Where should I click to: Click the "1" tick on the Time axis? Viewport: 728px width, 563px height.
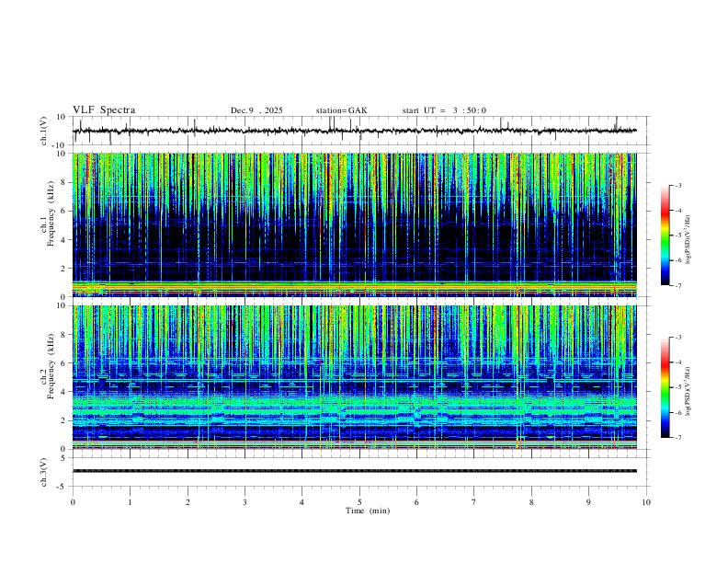(x=130, y=502)
